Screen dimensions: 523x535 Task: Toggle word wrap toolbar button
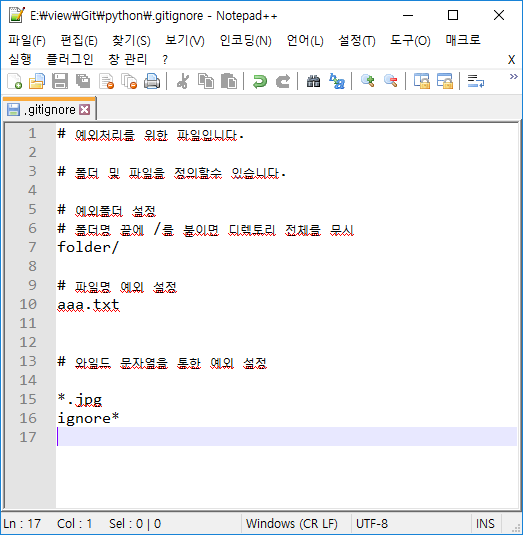tap(476, 82)
